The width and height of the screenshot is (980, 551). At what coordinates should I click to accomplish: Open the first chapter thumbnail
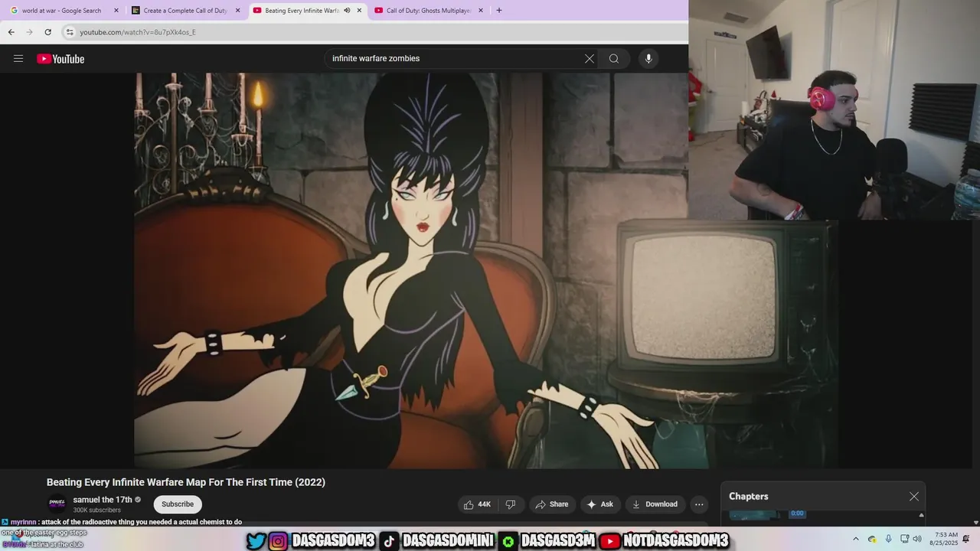[x=755, y=515]
